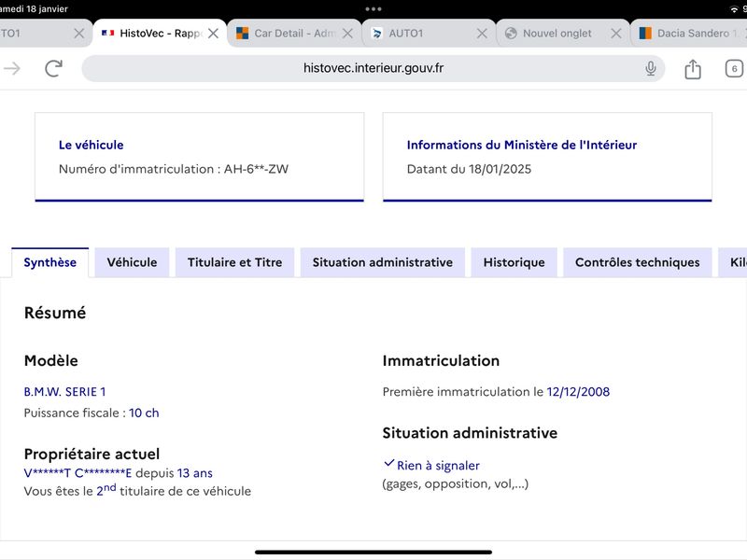Switch to the Nouvel onglet browser tab

pyautogui.click(x=563, y=34)
